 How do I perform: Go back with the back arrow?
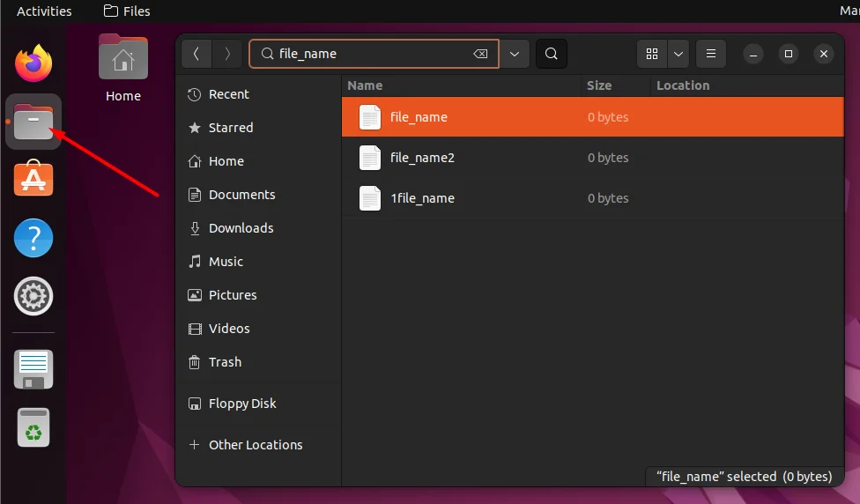196,54
